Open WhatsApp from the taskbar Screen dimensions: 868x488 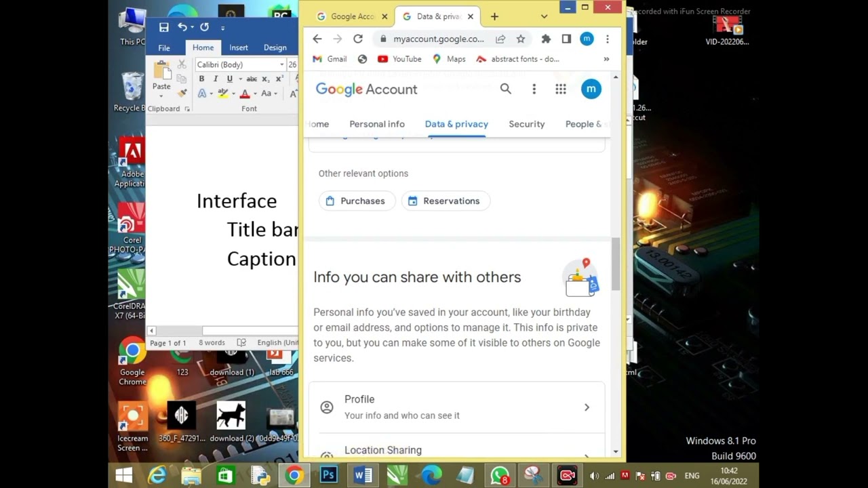point(500,476)
